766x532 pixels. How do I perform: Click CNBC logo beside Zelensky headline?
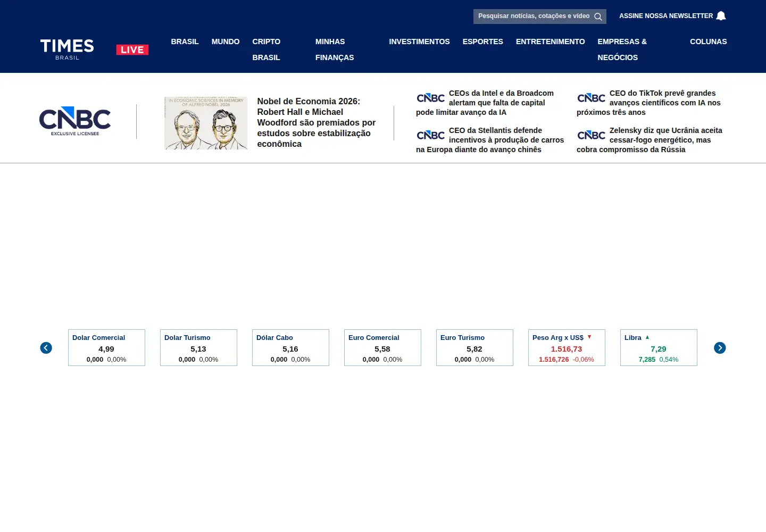click(591, 135)
